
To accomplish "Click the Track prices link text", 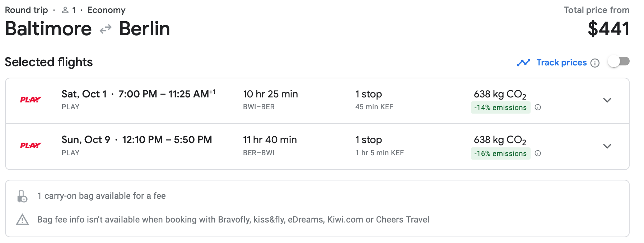I will [x=561, y=63].
